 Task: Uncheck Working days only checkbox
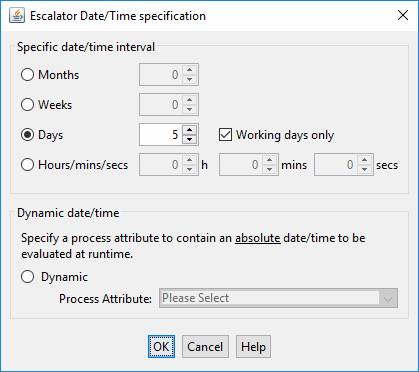225,135
